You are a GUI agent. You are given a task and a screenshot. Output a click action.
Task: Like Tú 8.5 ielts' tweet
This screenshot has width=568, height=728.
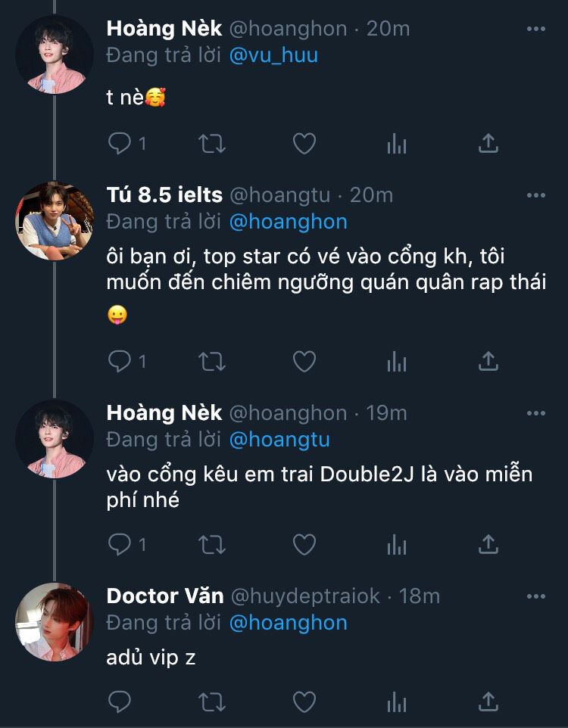[304, 362]
